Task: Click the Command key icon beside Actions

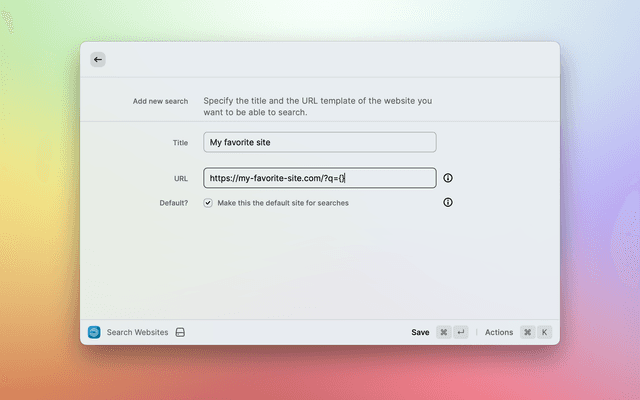Action: (x=527, y=332)
